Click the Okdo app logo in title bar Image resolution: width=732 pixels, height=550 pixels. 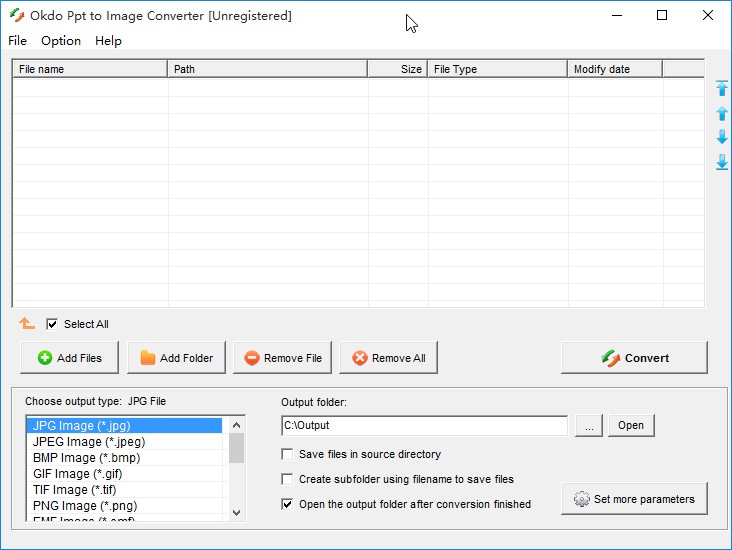[x=17, y=15]
